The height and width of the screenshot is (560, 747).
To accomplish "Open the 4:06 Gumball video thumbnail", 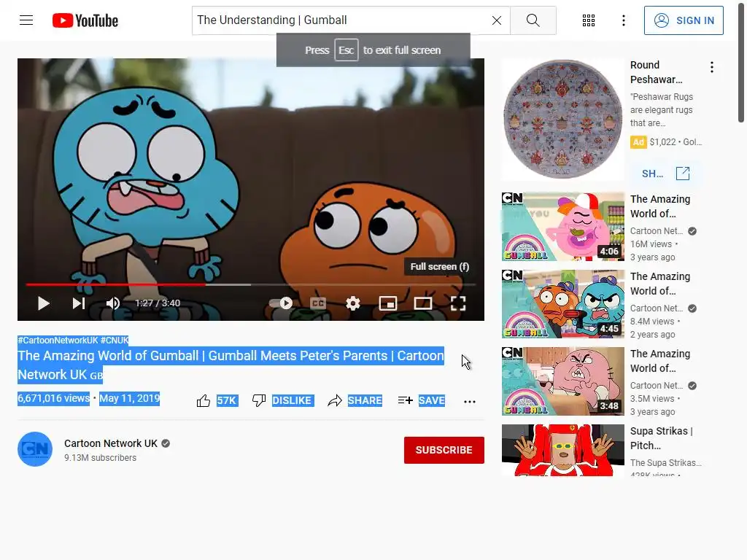I will [562, 227].
